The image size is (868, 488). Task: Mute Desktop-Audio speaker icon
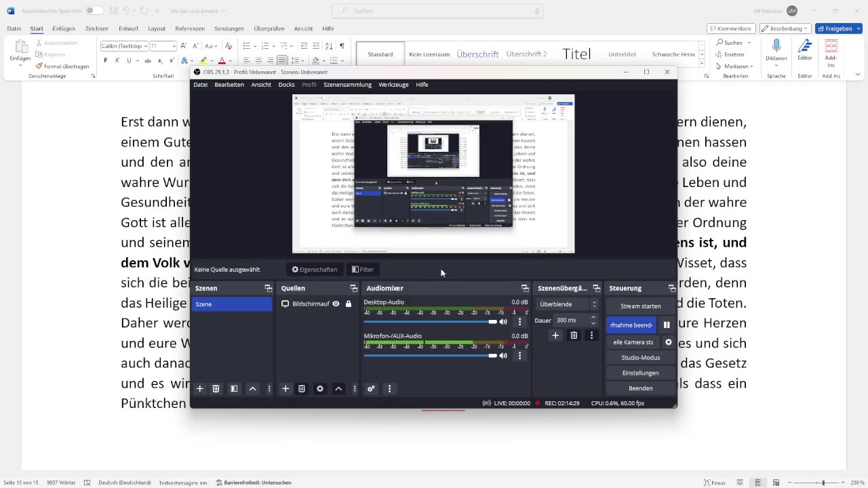coord(503,321)
